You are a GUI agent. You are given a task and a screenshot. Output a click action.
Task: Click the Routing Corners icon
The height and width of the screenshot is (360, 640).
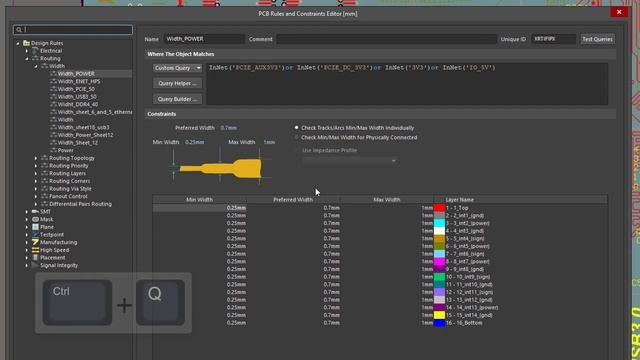pyautogui.click(x=44, y=181)
